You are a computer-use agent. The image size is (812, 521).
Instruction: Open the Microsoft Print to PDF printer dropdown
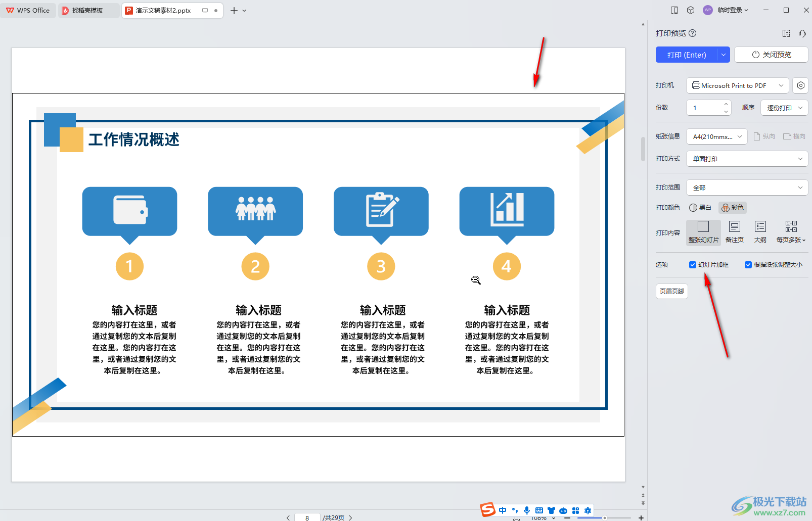click(x=738, y=85)
